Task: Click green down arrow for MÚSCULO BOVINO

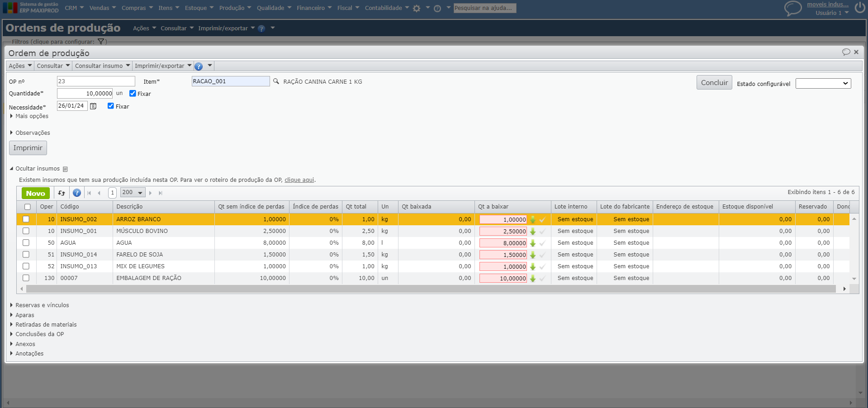Action: [x=533, y=231]
